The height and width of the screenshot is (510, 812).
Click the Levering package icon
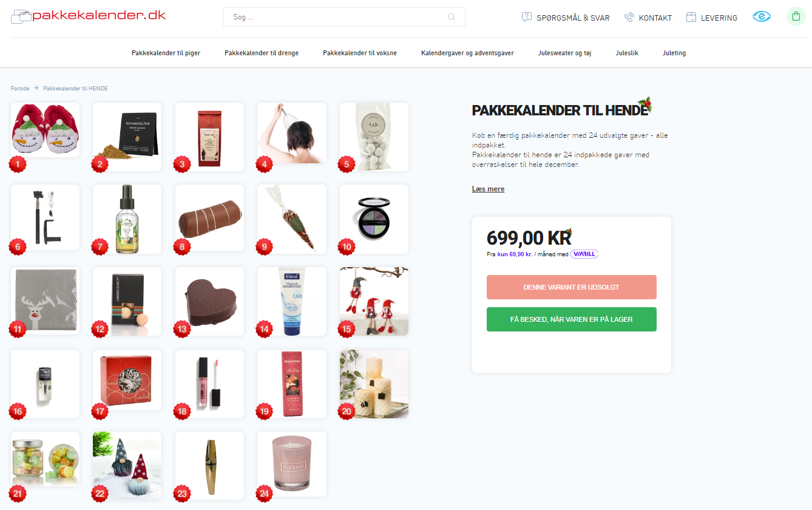[x=691, y=17]
